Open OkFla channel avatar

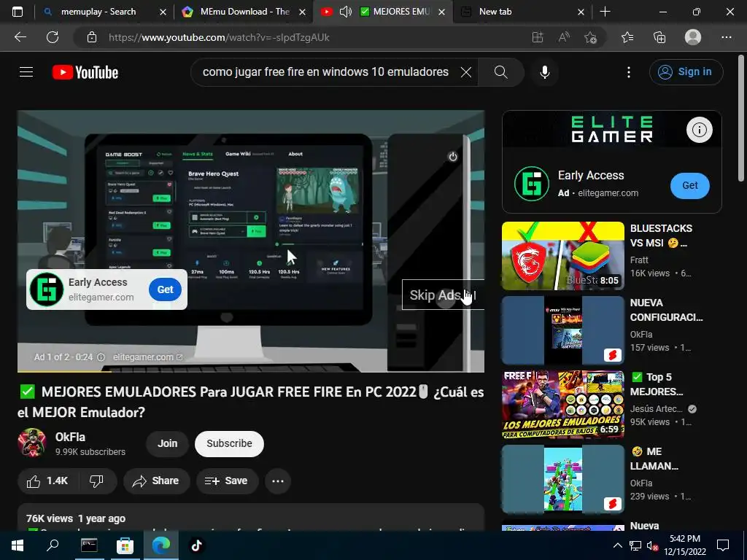click(32, 443)
